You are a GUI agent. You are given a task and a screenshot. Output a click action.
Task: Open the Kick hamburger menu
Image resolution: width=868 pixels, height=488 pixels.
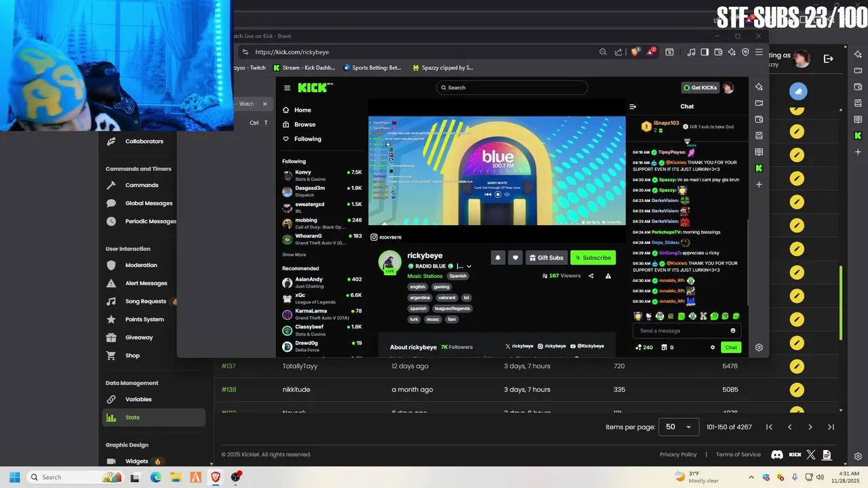pos(287,87)
